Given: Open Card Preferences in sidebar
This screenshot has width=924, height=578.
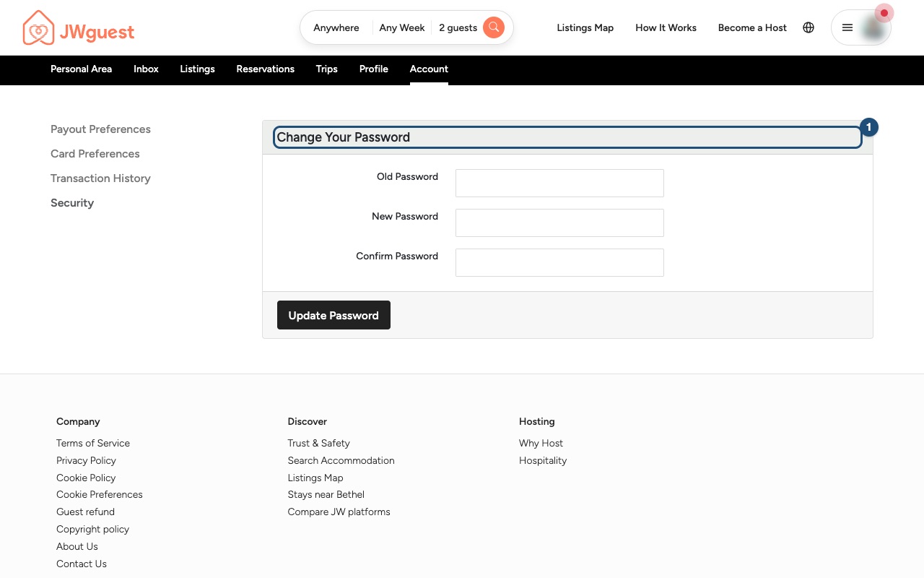Looking at the screenshot, I should 95,154.
